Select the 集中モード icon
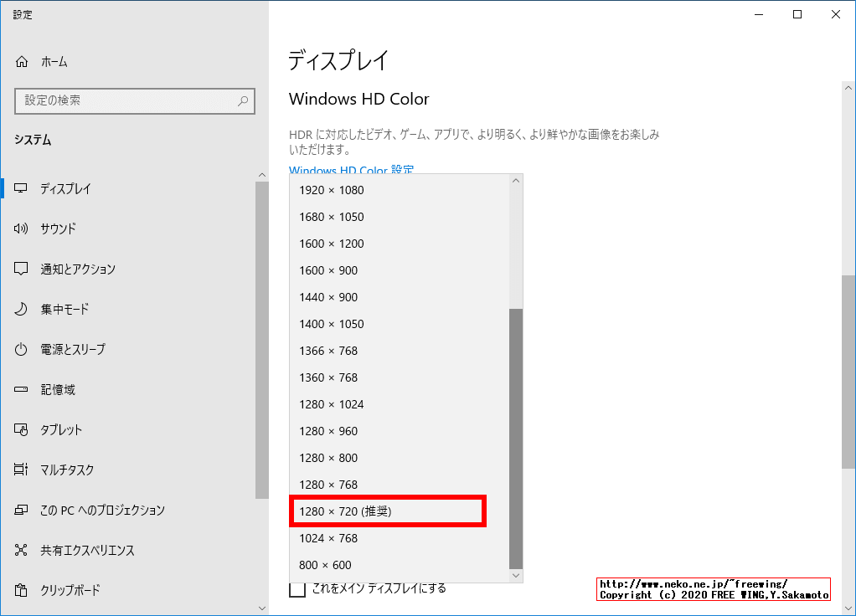Viewport: 856px width, 616px height. click(21, 309)
